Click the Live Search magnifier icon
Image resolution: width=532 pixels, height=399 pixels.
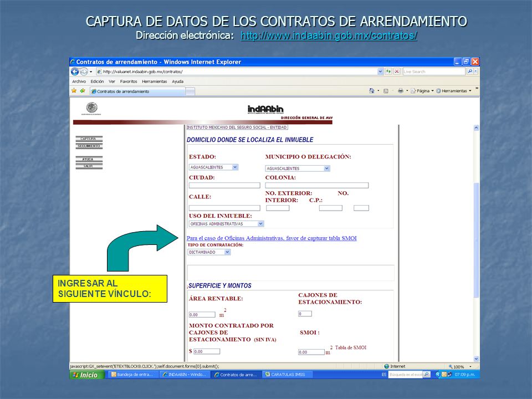(470, 71)
